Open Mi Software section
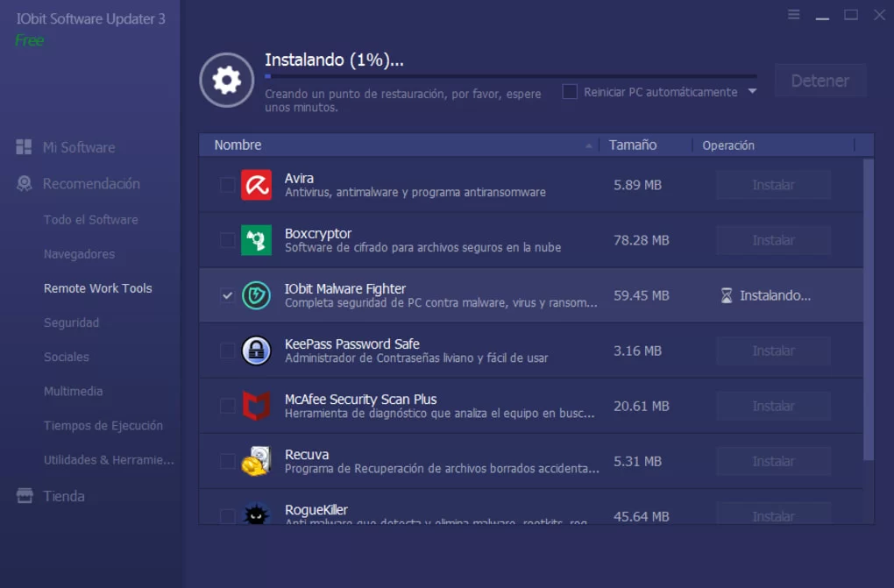The image size is (894, 588). pos(79,147)
